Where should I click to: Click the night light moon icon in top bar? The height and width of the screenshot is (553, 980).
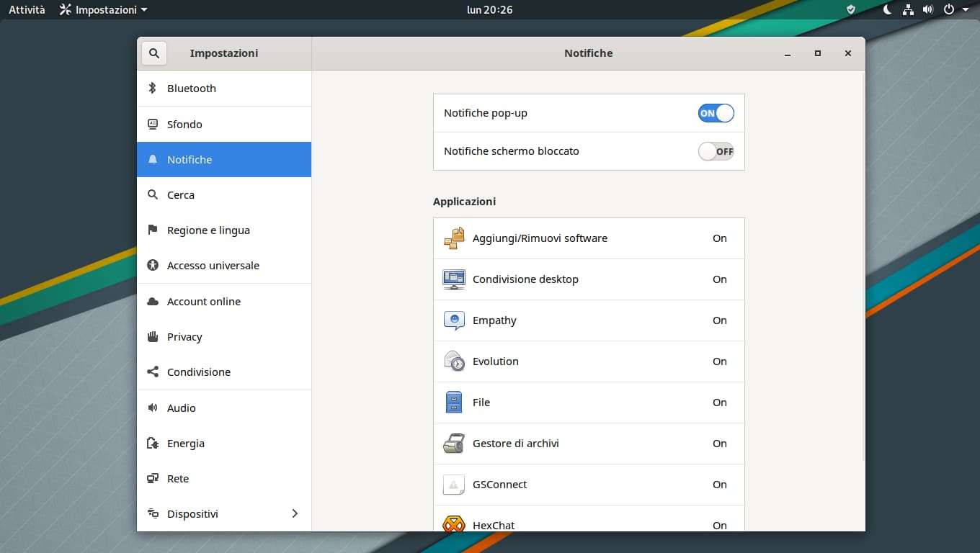[x=887, y=9]
